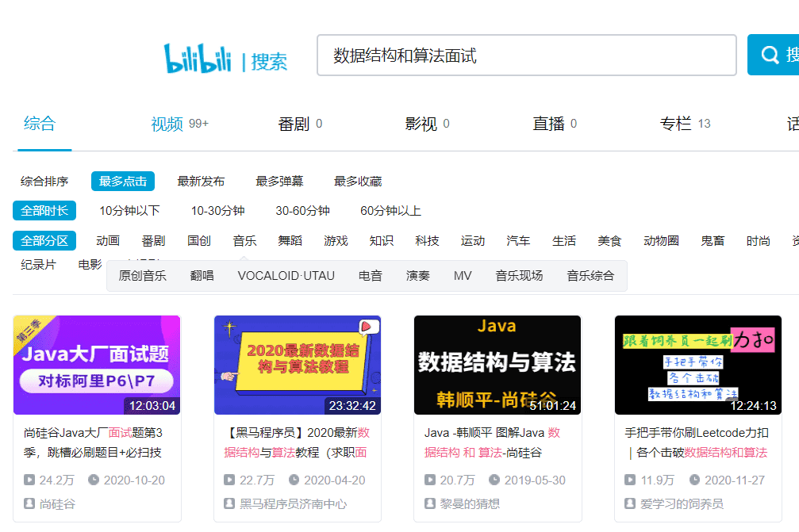Filter duration to 10分钟以下
Image resolution: width=799 pixels, height=532 pixels.
pos(129,211)
